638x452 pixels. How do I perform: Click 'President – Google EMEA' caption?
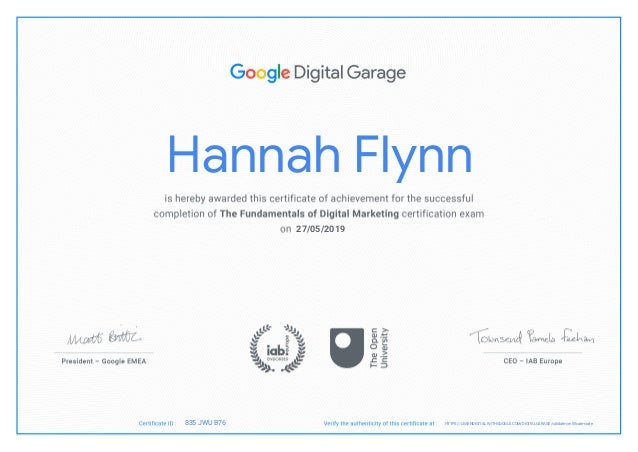pyautogui.click(x=104, y=361)
